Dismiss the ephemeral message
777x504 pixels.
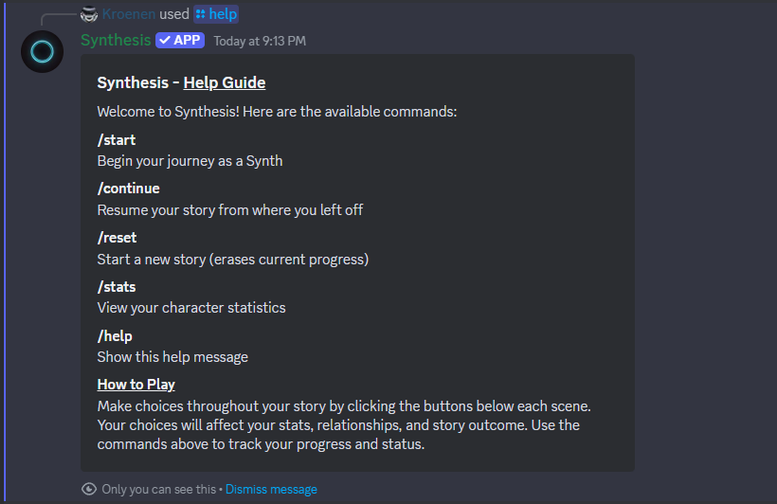[x=271, y=489]
